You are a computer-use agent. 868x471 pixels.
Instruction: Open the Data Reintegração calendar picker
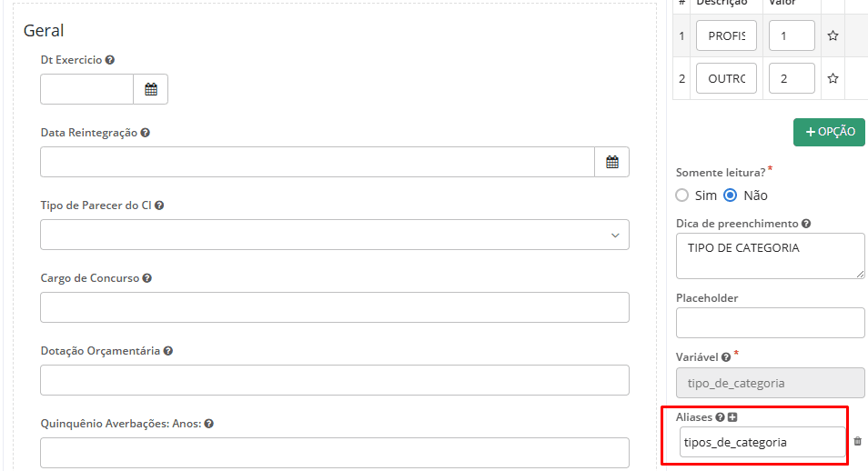[612, 162]
